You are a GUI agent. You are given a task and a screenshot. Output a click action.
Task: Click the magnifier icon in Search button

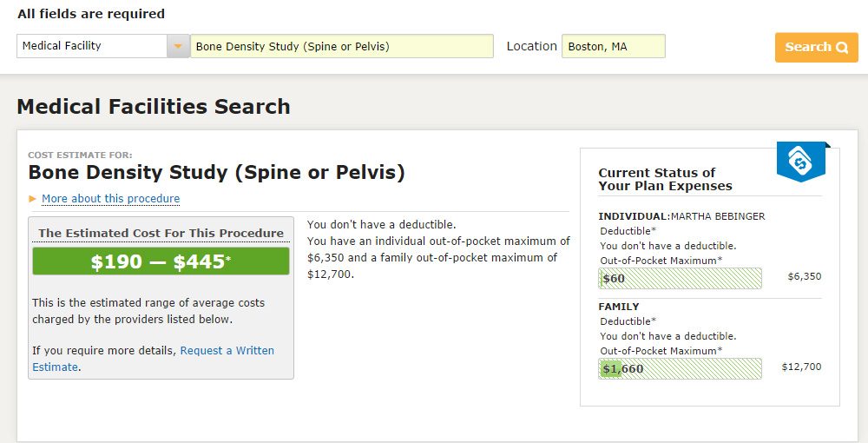842,48
